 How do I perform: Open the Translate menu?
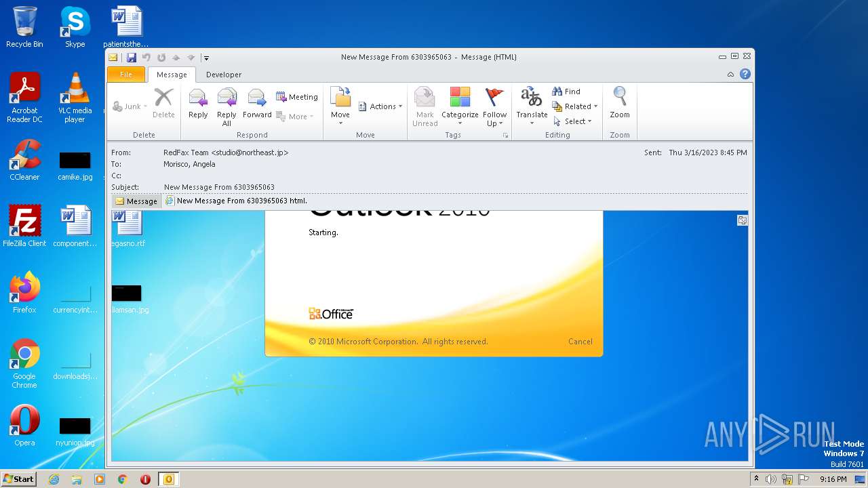tap(532, 104)
